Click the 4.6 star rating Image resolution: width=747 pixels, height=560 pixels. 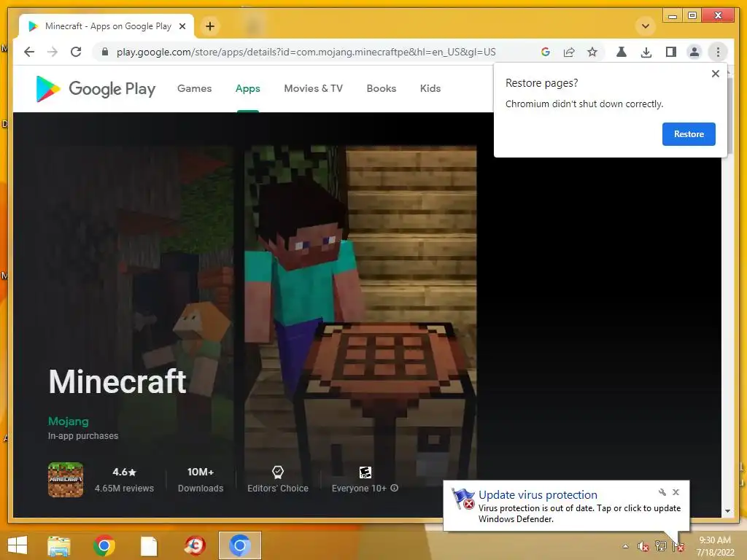click(124, 472)
